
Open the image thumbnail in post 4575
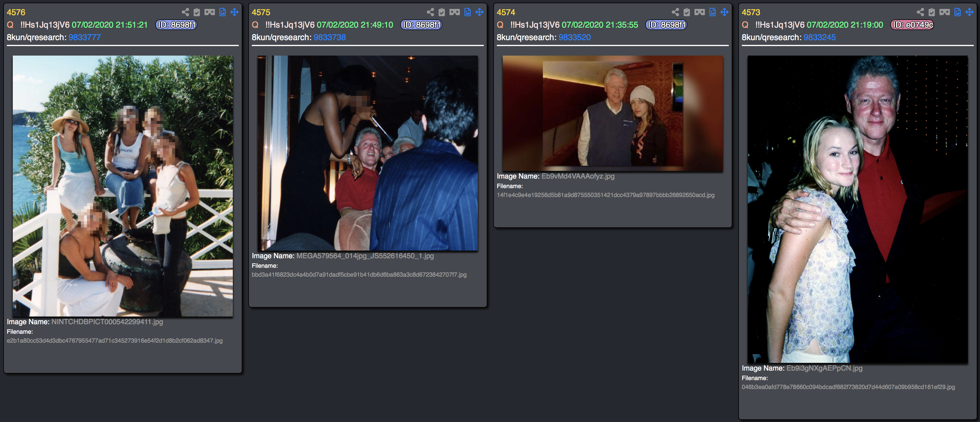[x=368, y=153]
